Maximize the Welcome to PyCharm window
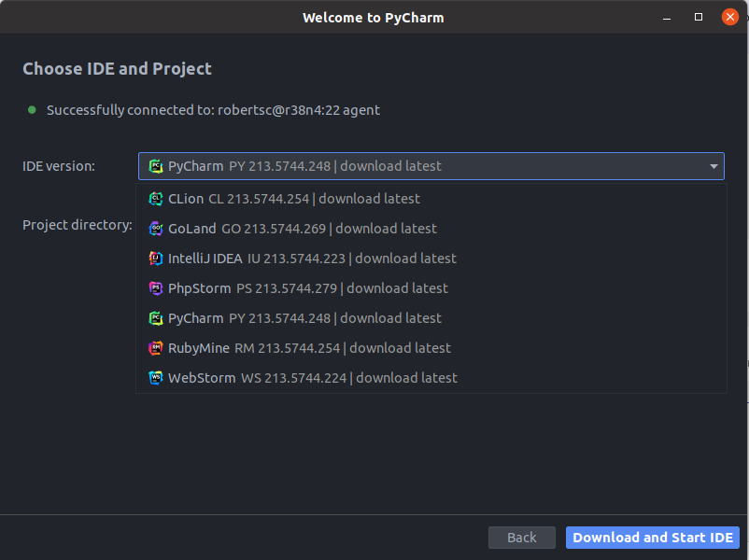The width and height of the screenshot is (749, 560). tap(699, 17)
